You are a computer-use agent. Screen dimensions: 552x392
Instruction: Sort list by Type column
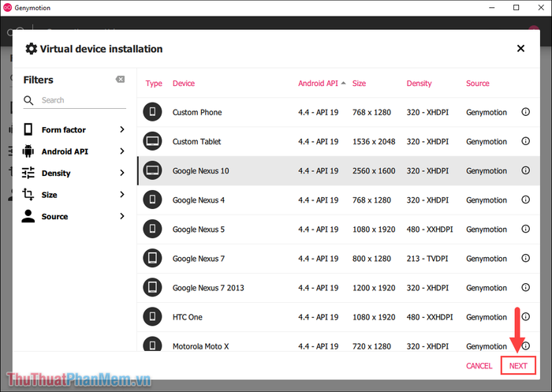154,84
